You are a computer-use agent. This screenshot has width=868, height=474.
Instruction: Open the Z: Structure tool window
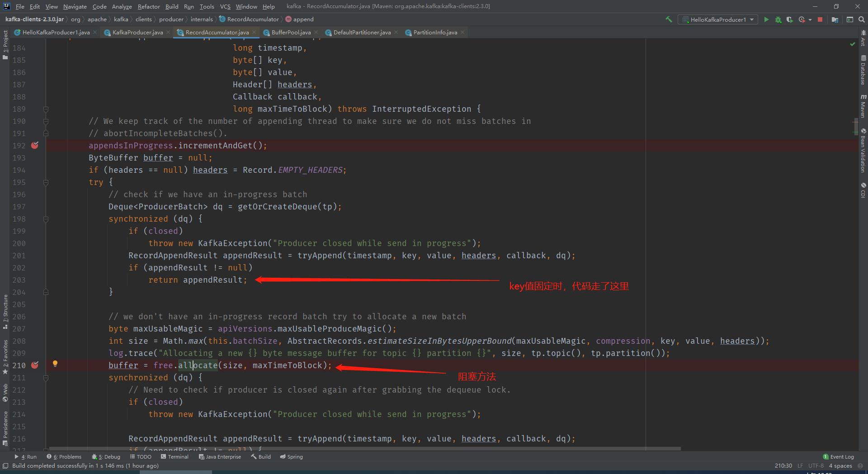point(5,312)
